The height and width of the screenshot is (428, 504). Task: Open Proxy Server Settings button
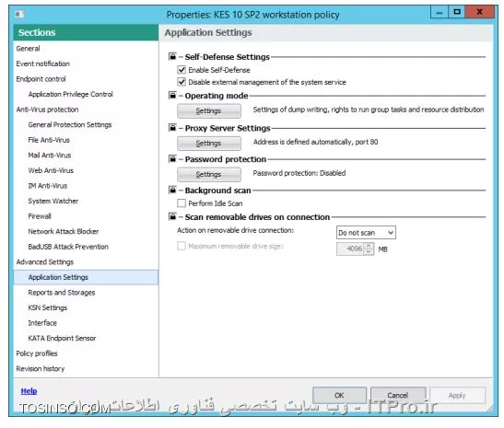click(x=209, y=144)
